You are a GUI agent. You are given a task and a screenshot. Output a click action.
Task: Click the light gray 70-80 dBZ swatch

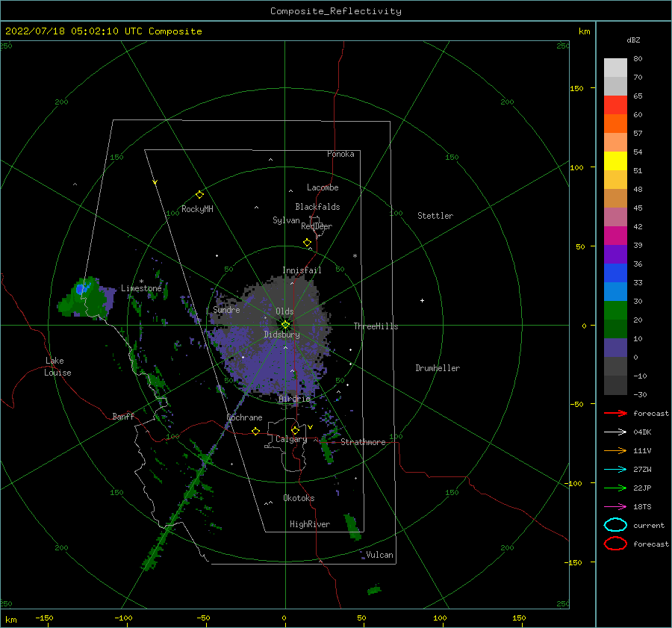pyautogui.click(x=615, y=68)
